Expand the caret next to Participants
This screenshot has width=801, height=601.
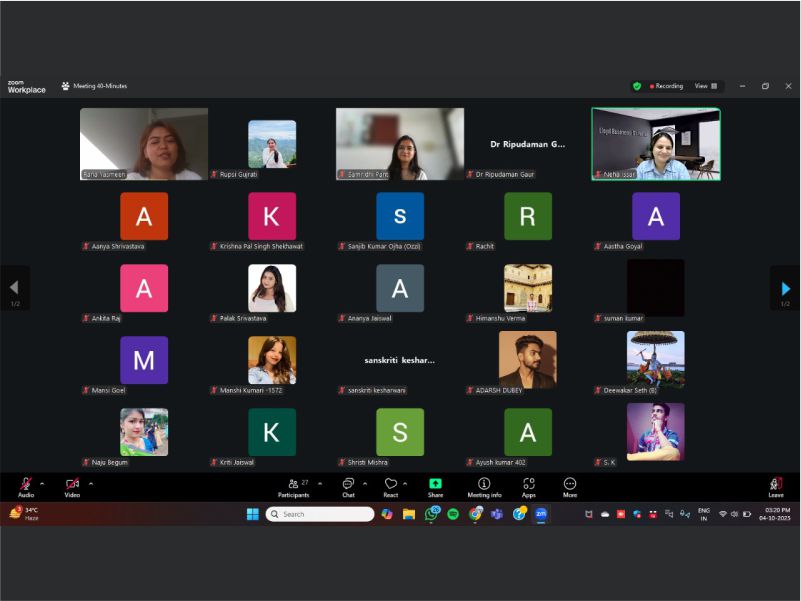pos(319,484)
